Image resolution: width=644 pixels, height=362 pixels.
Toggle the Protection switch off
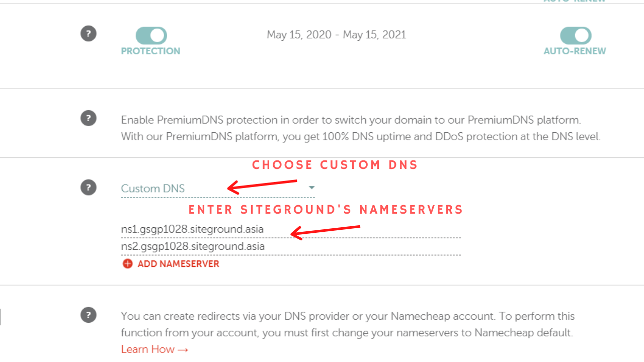[x=151, y=36]
